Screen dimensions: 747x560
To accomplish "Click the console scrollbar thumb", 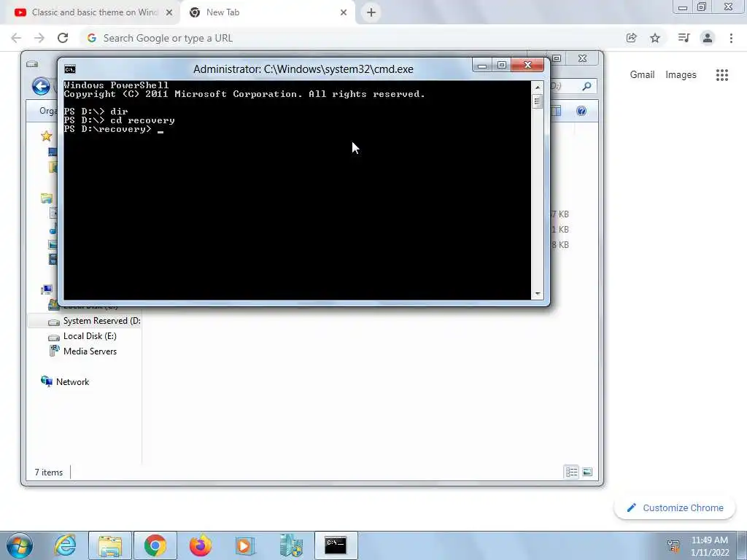I will 538,101.
